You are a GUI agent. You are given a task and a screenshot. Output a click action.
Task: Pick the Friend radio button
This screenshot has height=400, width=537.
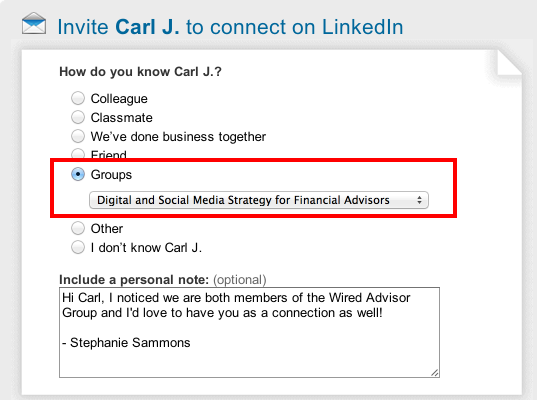tap(78, 153)
